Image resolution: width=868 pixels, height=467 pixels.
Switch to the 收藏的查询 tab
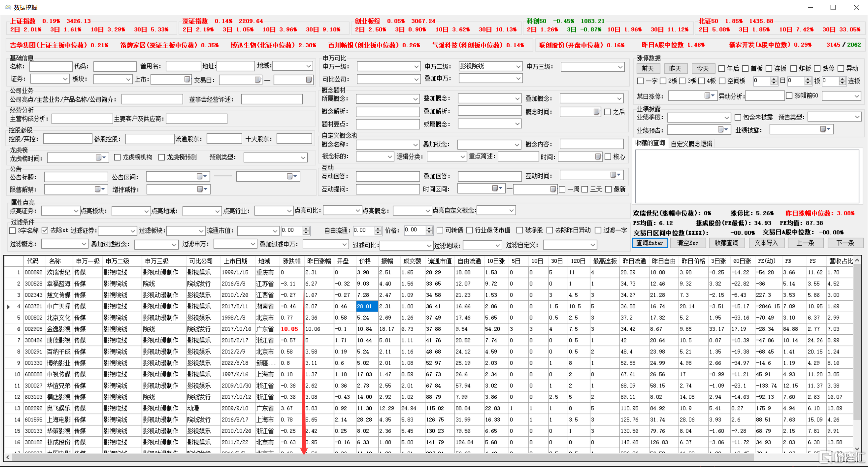[650, 143]
